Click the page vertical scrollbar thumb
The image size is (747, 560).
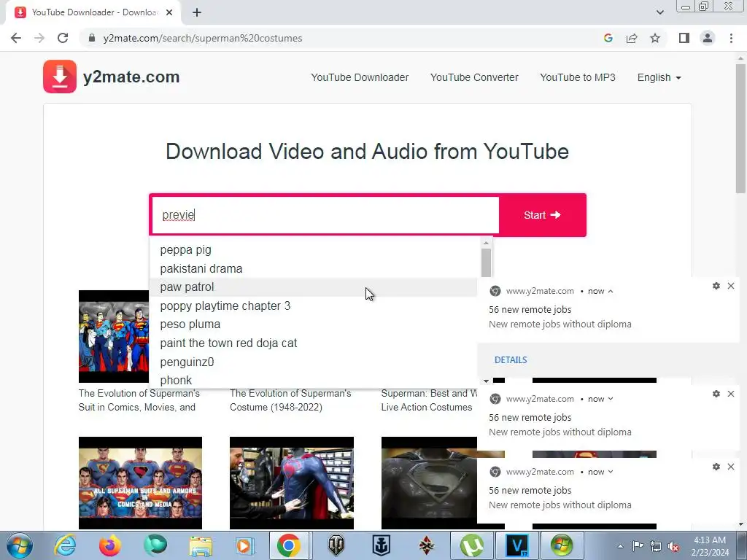(740, 128)
